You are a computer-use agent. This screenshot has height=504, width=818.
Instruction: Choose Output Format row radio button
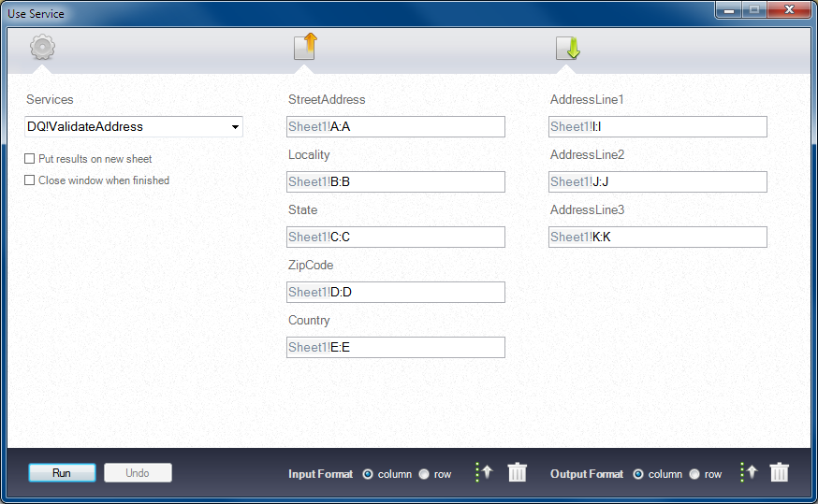coord(694,474)
